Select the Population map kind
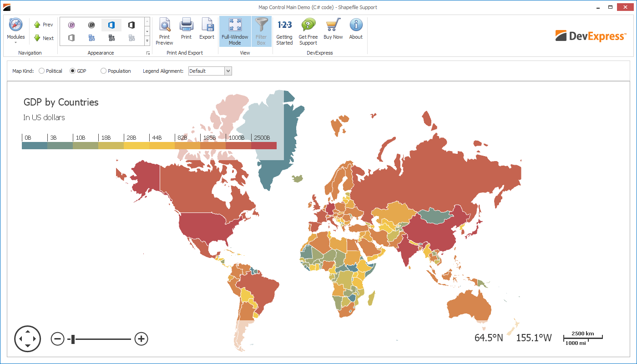Viewport: 637px width, 364px height. pos(104,71)
